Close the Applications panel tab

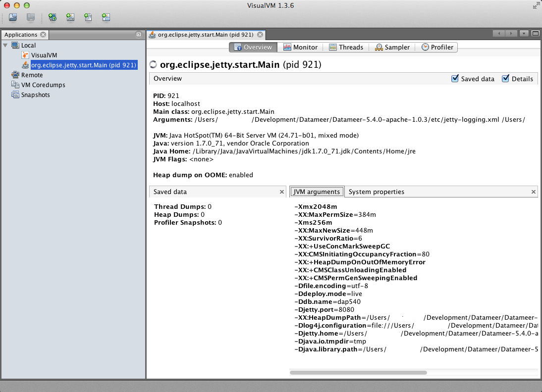(43, 35)
